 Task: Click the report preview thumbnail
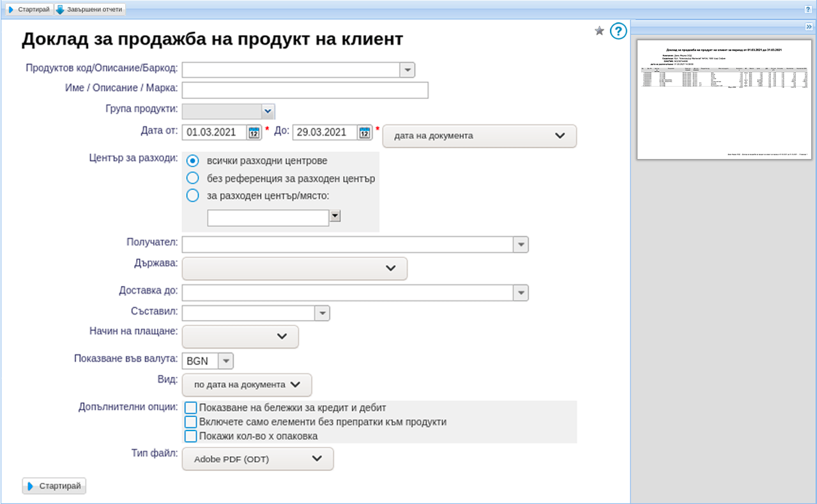click(723, 100)
